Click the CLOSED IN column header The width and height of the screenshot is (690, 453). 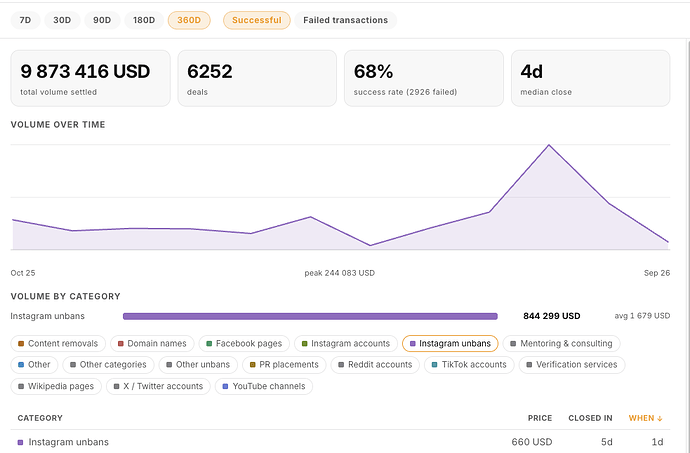point(590,418)
